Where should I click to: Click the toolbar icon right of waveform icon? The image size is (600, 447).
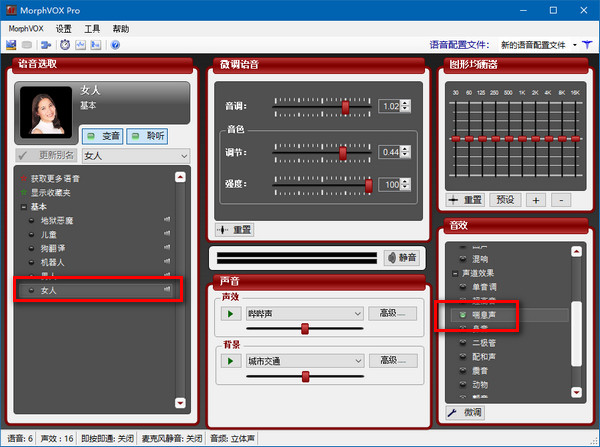click(95, 45)
